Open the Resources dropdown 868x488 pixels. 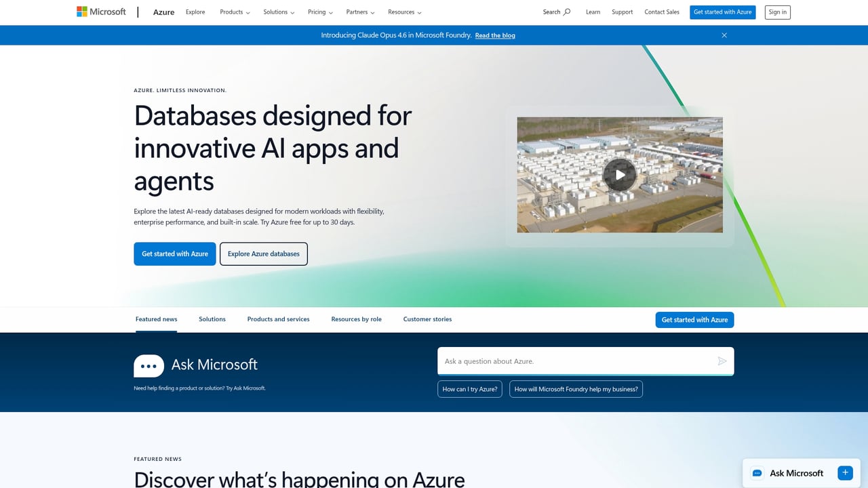pyautogui.click(x=403, y=12)
